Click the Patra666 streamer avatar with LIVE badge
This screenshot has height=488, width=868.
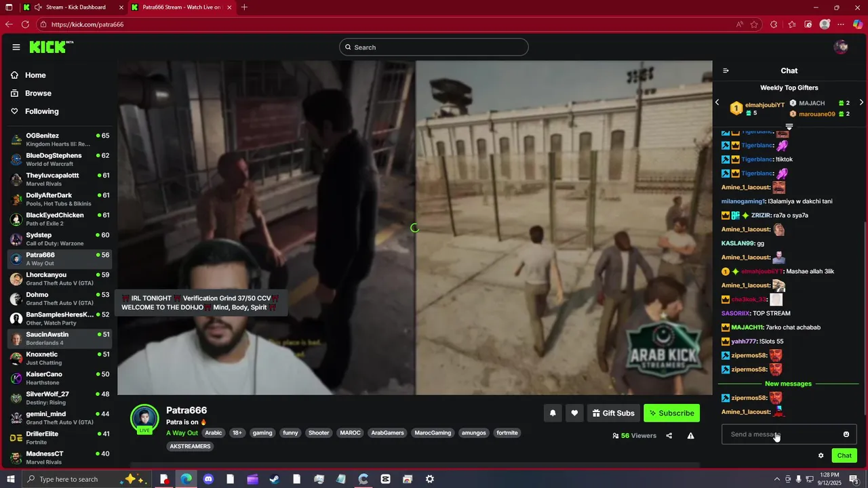pos(144,420)
